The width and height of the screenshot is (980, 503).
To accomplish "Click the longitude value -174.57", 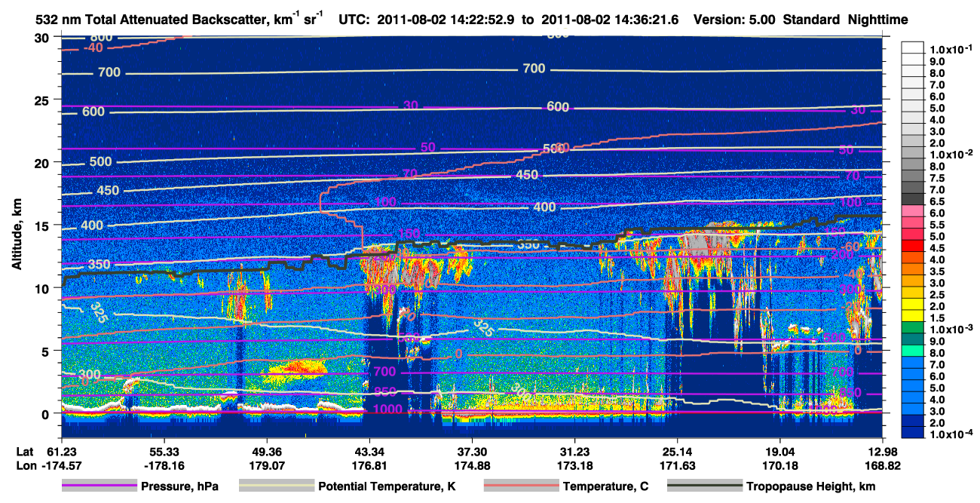I will click(61, 465).
